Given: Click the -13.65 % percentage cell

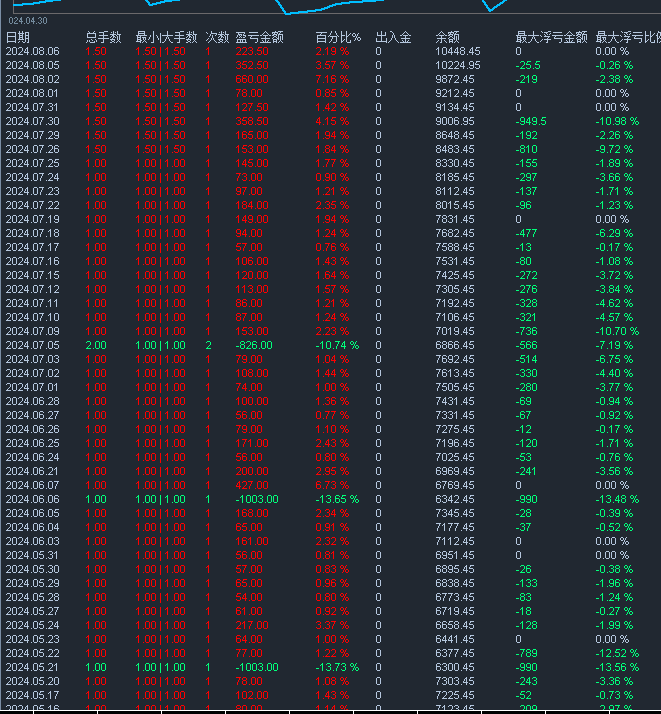Looking at the screenshot, I should coord(336,499).
